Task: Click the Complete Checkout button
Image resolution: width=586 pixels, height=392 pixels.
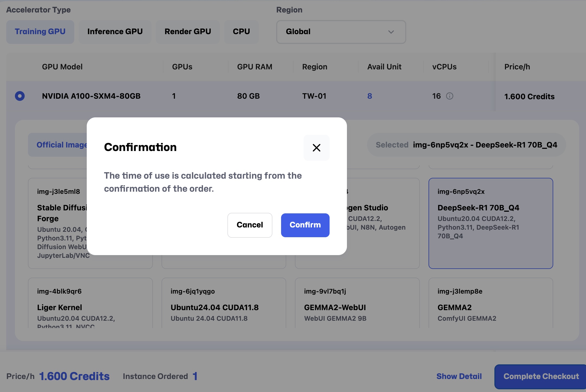Action: pos(541,376)
